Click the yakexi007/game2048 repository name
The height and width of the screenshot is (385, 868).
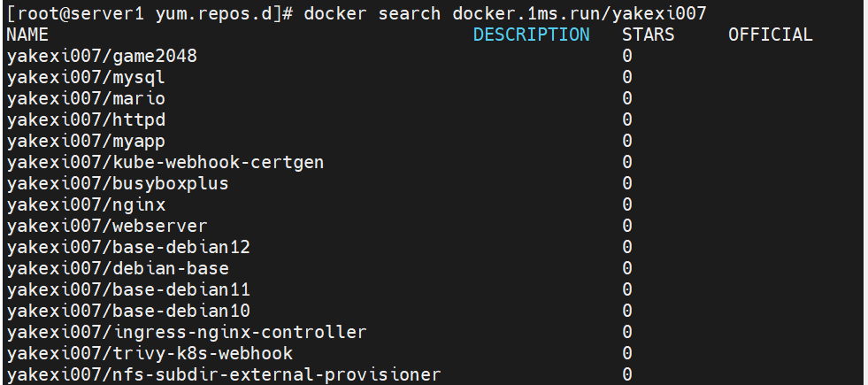tap(102, 56)
